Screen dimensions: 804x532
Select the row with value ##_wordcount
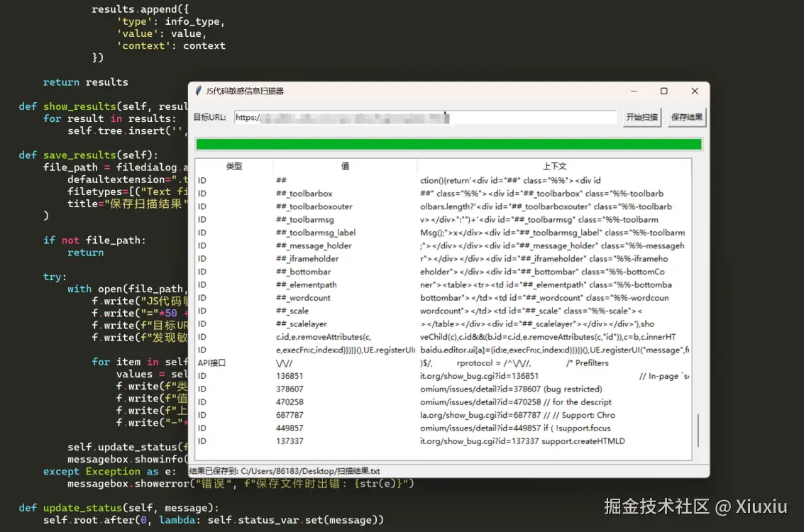click(444, 298)
